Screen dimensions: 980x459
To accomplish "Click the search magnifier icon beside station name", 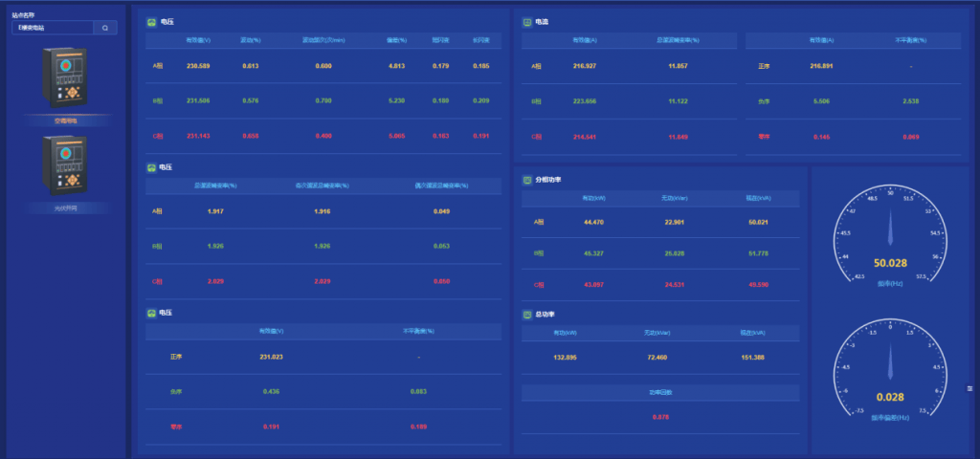I will point(105,28).
